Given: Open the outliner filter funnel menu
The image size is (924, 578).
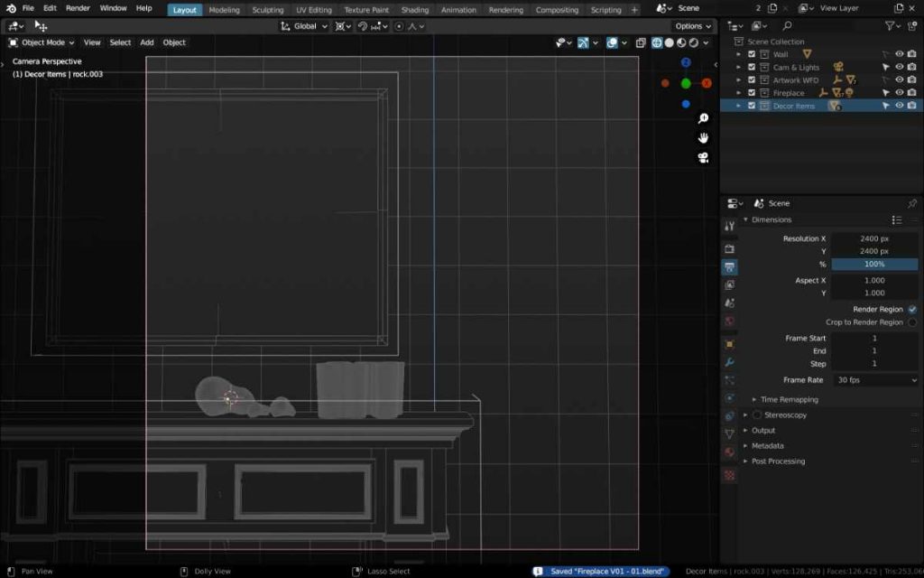Looking at the screenshot, I should [x=892, y=26].
